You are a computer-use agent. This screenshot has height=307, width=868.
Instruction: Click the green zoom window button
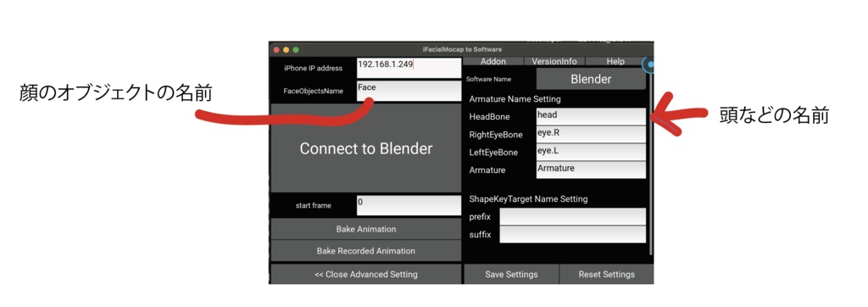click(x=296, y=50)
